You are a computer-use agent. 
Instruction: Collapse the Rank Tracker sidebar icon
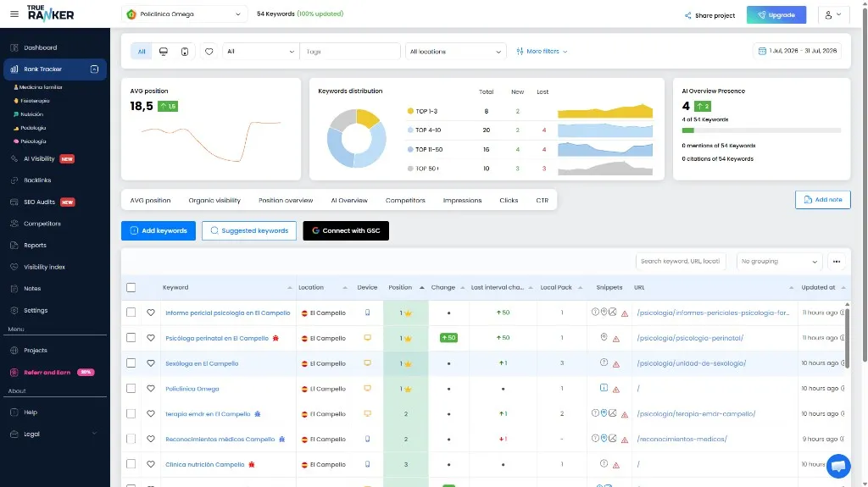95,69
